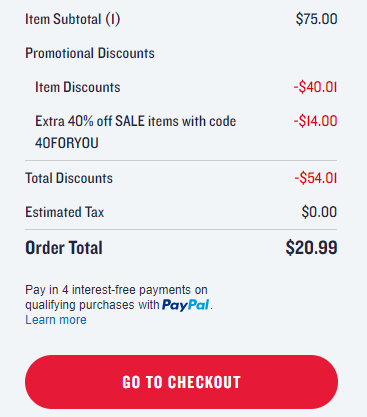Click the $0.00 estimated tax amount
Screen dimensions: 367x417
pos(319,212)
